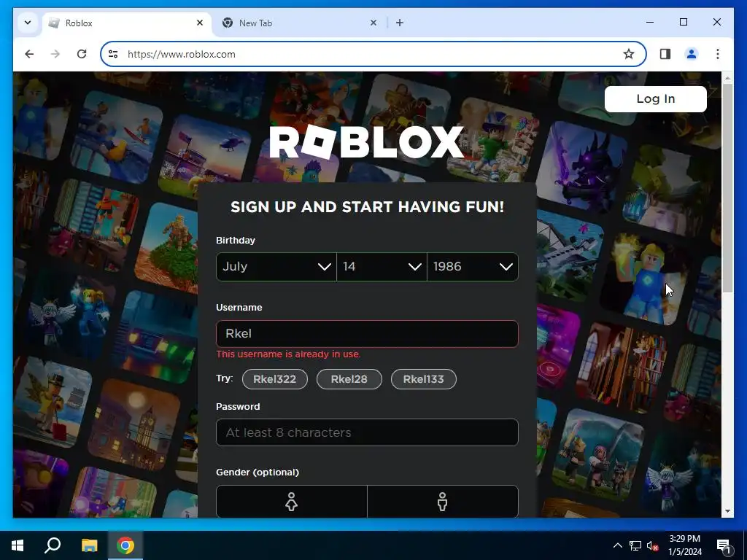Close the Roblox tab
Image resolution: width=747 pixels, height=560 pixels.
tap(200, 23)
